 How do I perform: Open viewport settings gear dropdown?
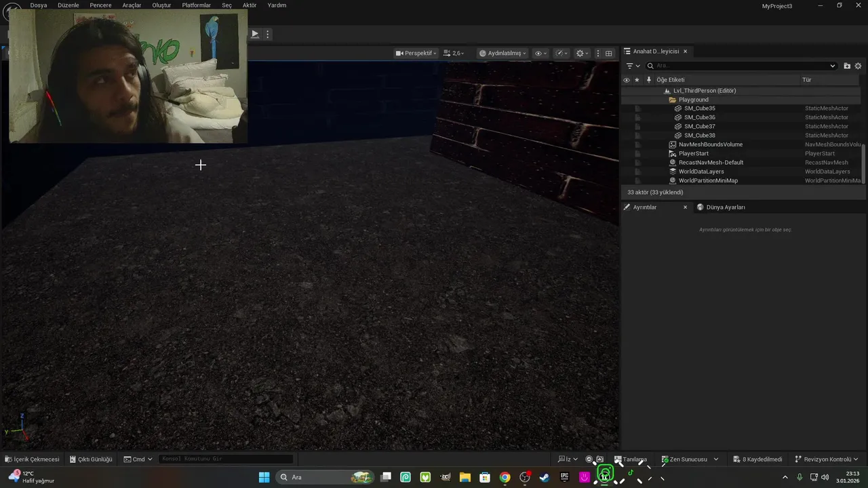[582, 53]
